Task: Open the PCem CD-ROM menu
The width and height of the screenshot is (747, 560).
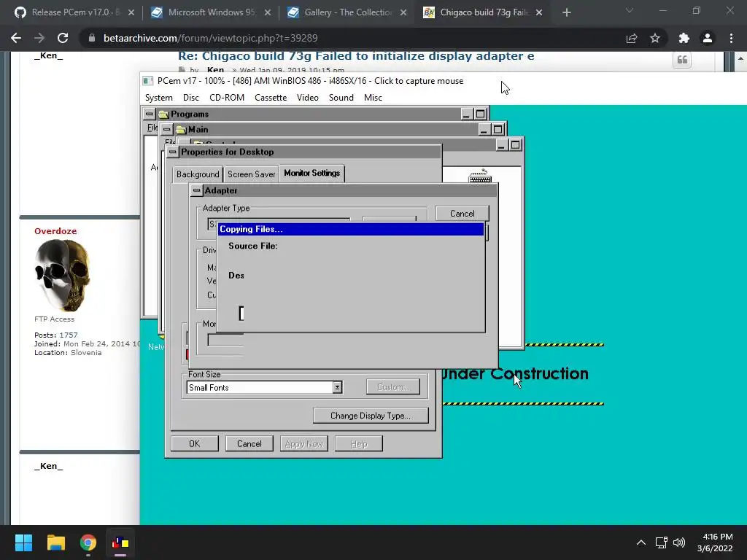Action: [x=227, y=98]
